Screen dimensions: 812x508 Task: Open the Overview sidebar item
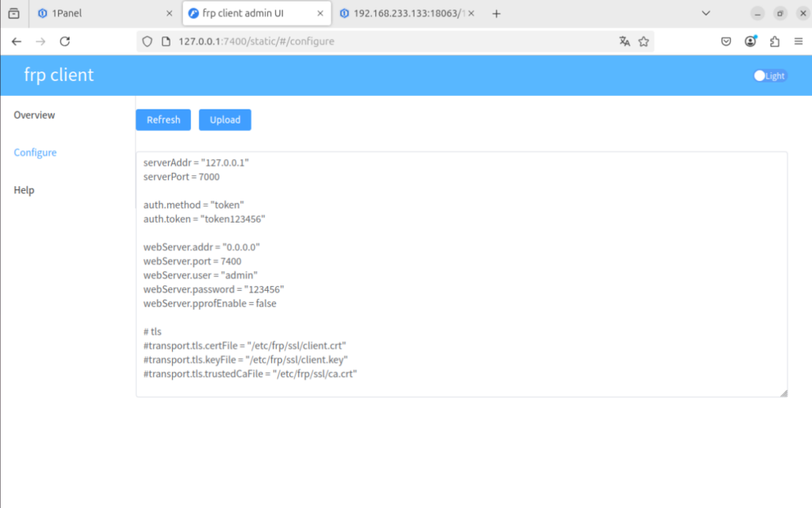point(34,115)
